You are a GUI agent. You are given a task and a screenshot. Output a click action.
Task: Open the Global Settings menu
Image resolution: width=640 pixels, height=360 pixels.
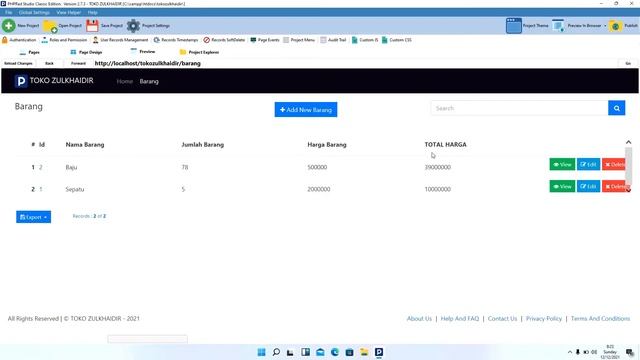(x=34, y=13)
